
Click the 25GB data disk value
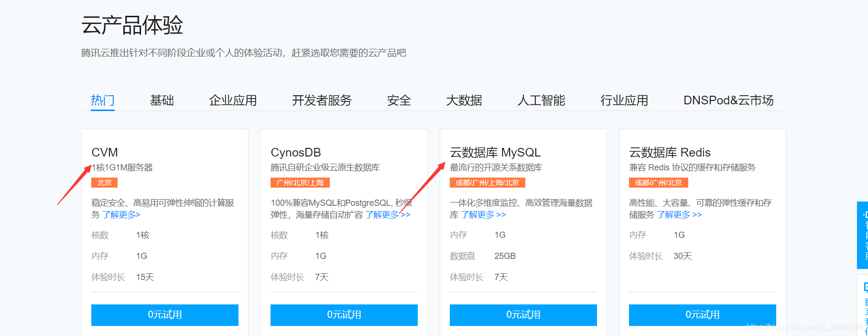point(505,256)
